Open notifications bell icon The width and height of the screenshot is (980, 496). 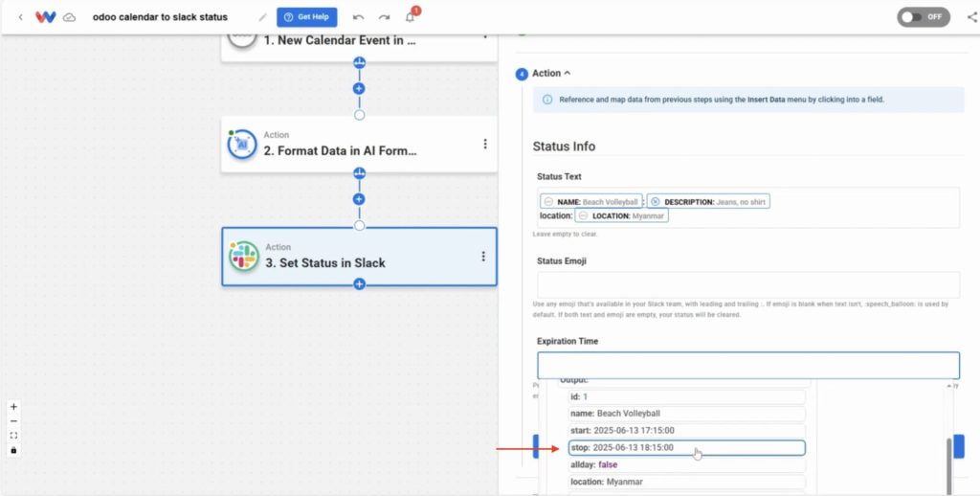pos(410,17)
